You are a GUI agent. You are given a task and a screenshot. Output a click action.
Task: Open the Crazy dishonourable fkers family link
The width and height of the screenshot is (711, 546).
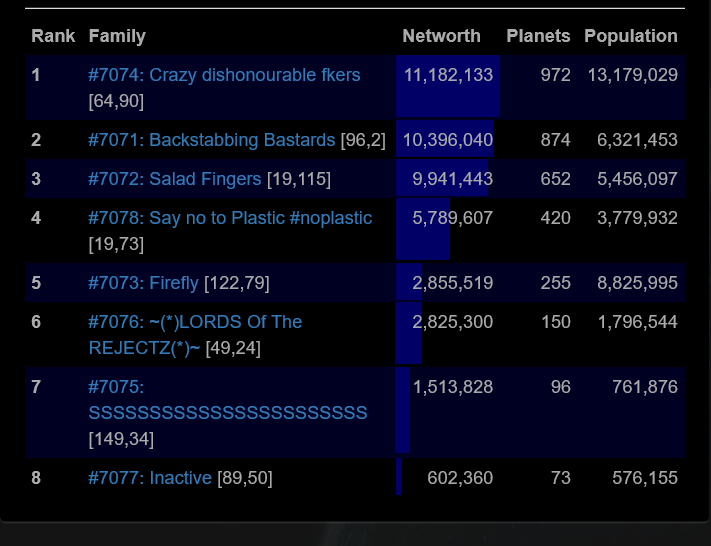(x=224, y=75)
